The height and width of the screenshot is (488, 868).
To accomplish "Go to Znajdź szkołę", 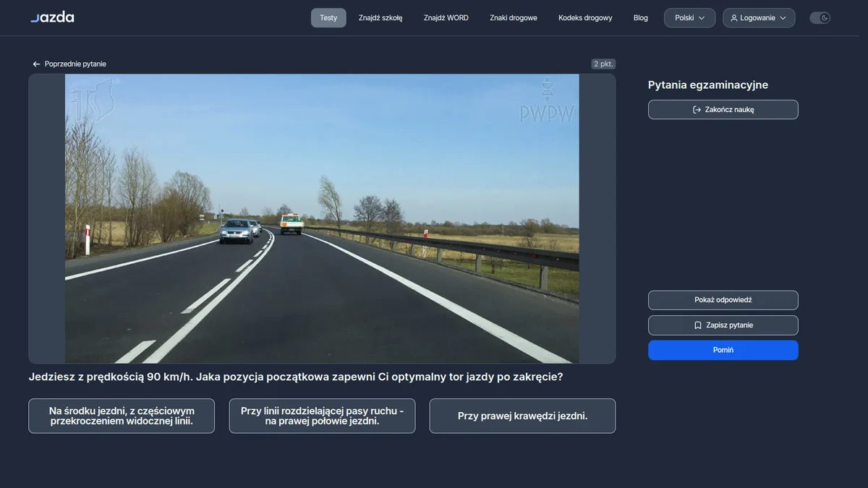I will [x=380, y=18].
